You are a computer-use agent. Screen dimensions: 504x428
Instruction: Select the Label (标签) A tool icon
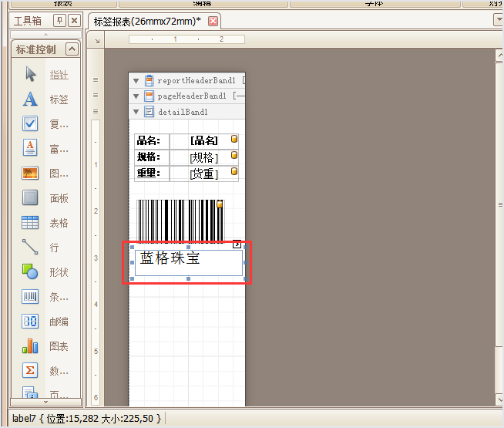[x=30, y=99]
